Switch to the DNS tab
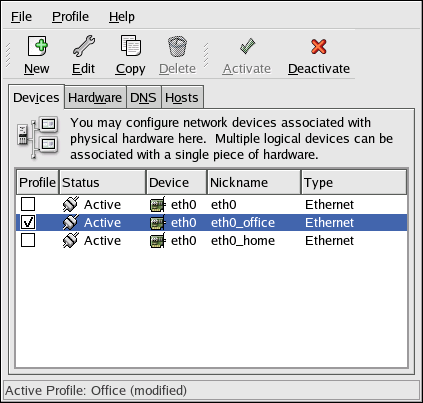423x403 pixels. (x=143, y=98)
